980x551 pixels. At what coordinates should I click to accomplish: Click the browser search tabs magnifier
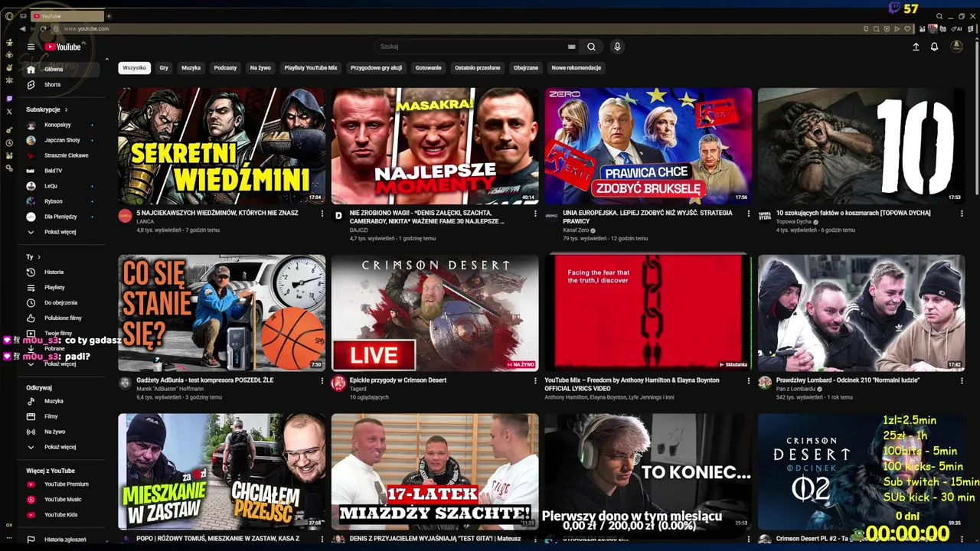click(939, 16)
